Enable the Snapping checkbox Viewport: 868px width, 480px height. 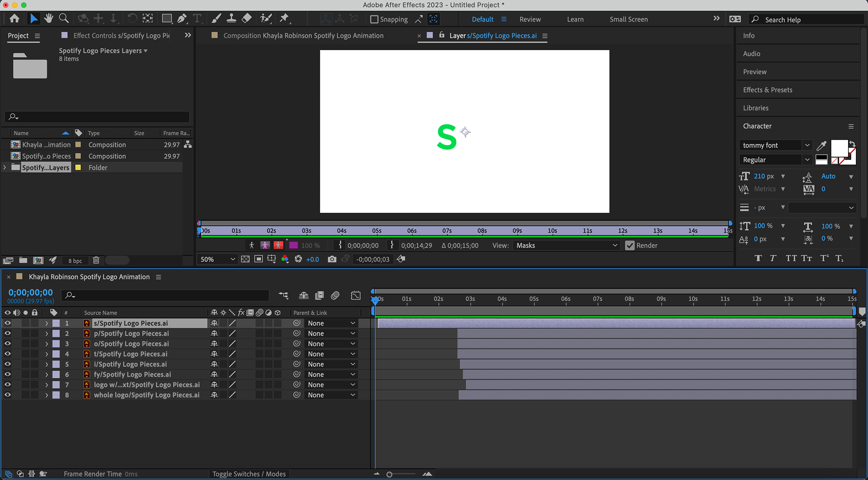(x=374, y=19)
